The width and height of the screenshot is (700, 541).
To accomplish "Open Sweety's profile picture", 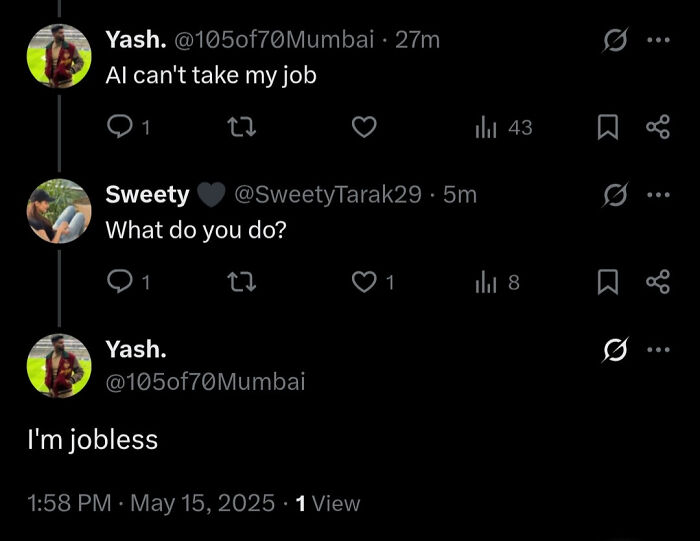I will point(59,211).
